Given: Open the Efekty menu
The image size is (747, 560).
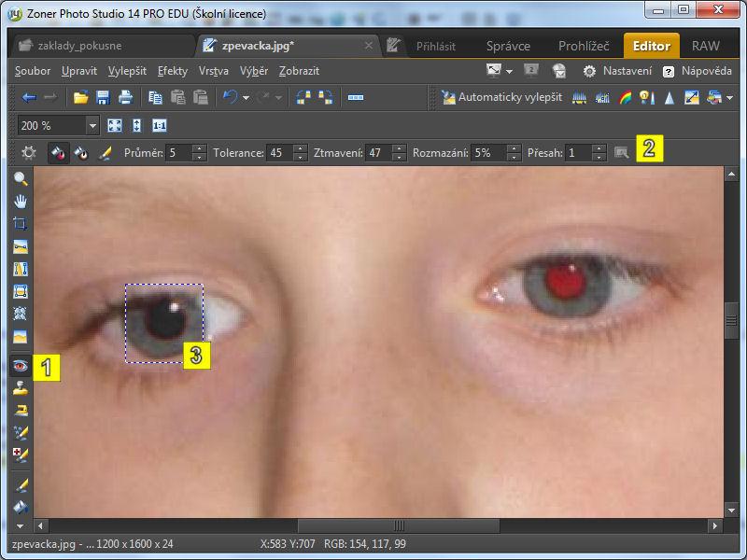Looking at the screenshot, I should pos(173,71).
